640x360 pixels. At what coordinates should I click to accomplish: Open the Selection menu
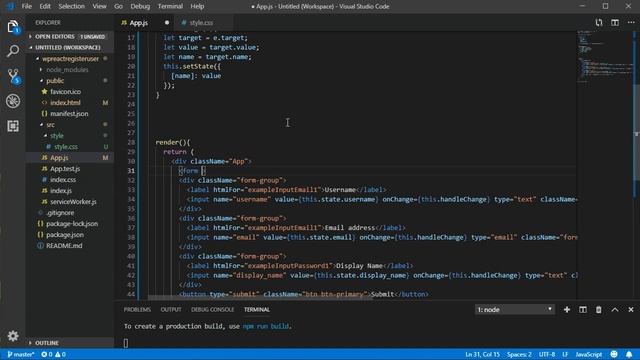pyautogui.click(x=71, y=7)
